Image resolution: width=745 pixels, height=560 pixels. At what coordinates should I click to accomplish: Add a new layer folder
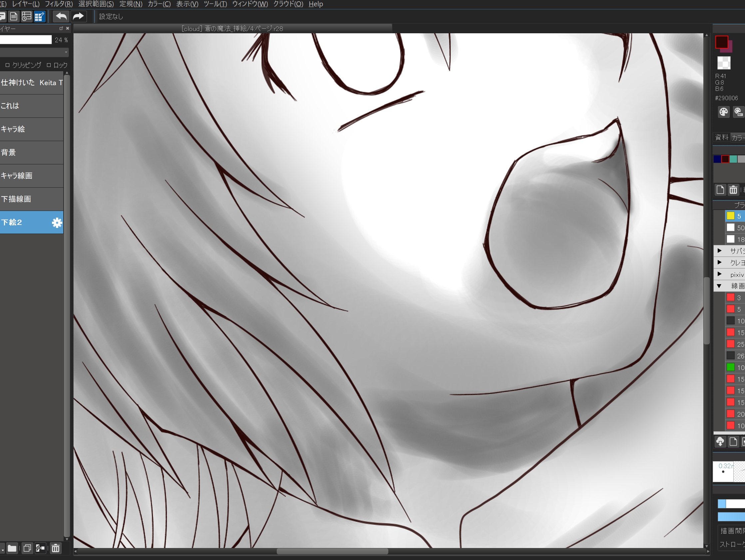[12, 548]
